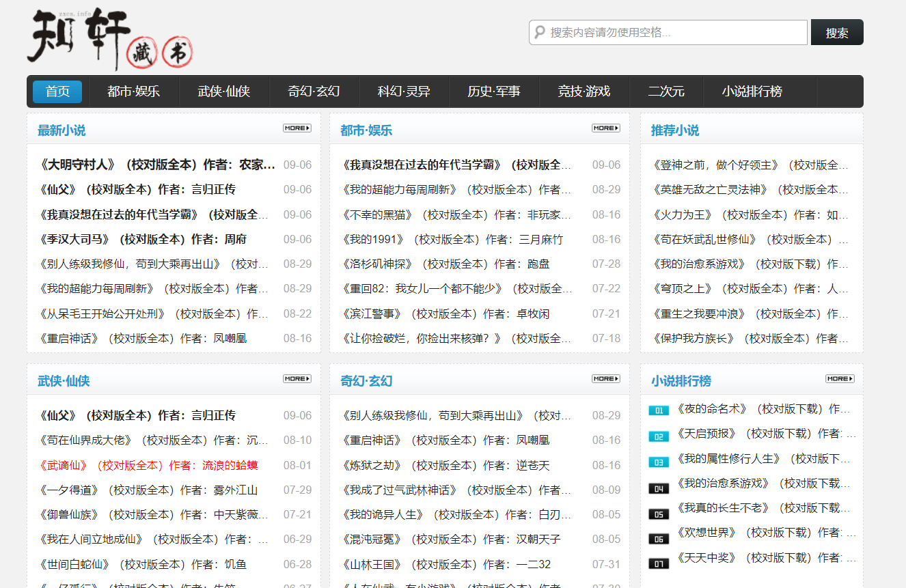Click rank badge 01 in 小说排行榜
906x588 pixels.
659,411
